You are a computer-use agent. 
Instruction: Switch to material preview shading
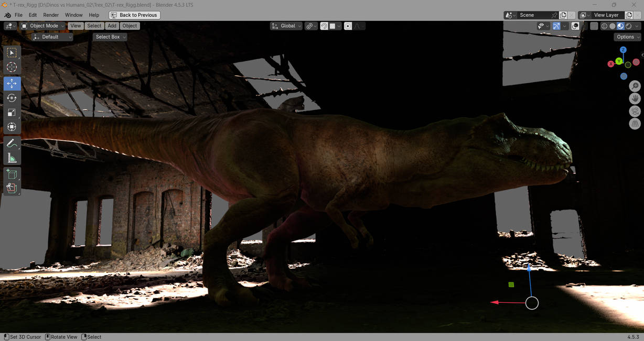[620, 26]
